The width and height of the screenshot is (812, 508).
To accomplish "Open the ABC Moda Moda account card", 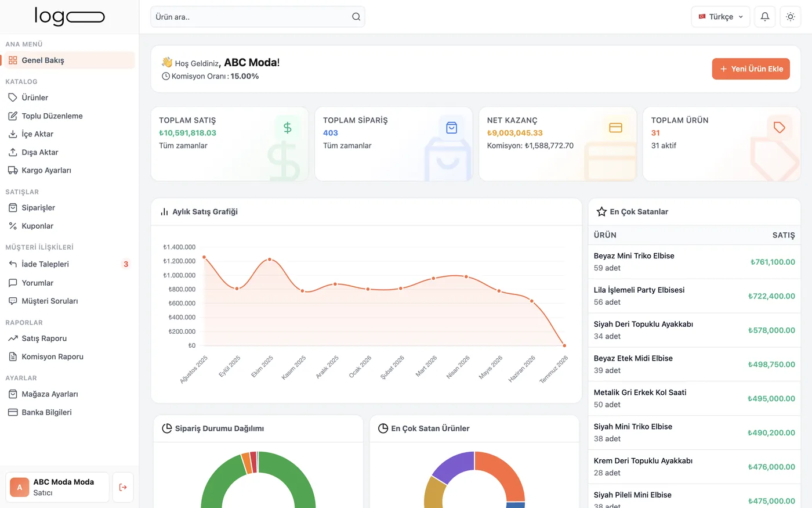I will pos(57,487).
